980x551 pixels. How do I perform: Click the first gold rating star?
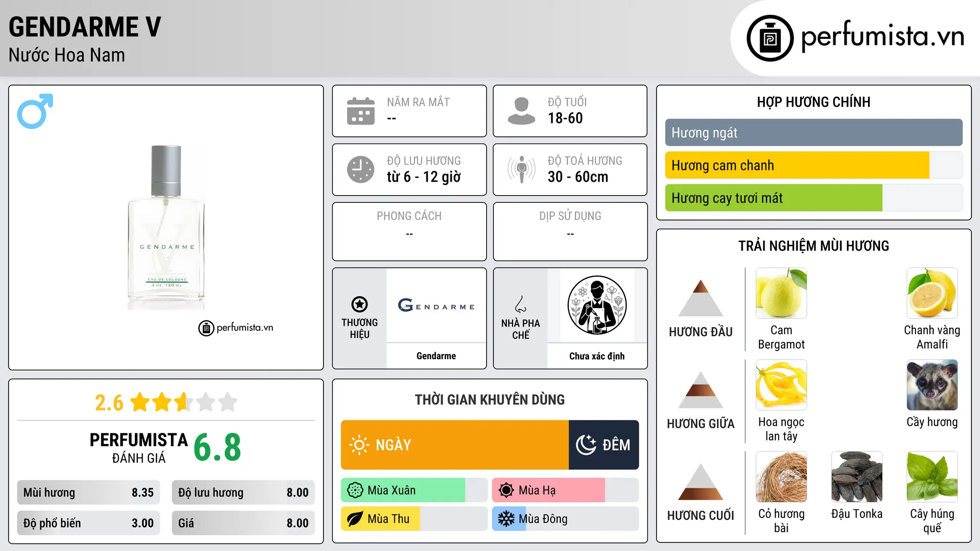pos(140,402)
